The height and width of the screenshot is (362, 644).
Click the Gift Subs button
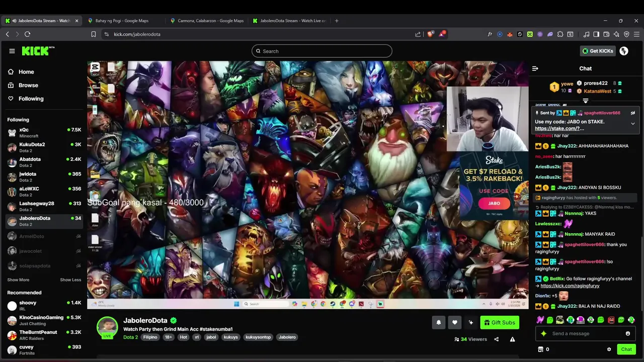pos(500,323)
